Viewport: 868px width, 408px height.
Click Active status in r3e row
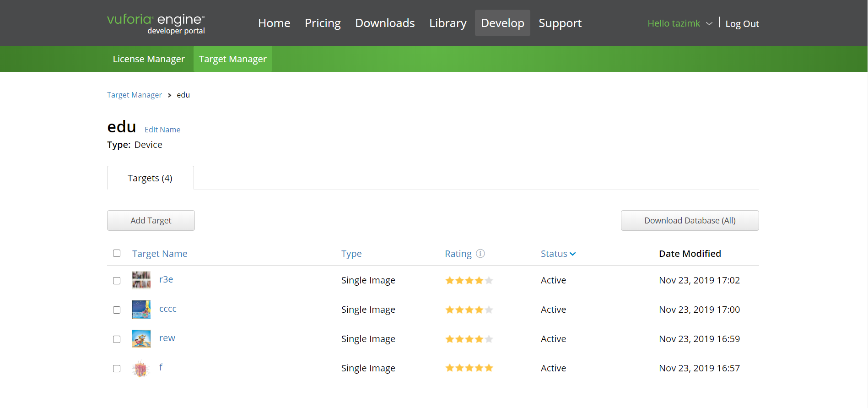pyautogui.click(x=553, y=280)
